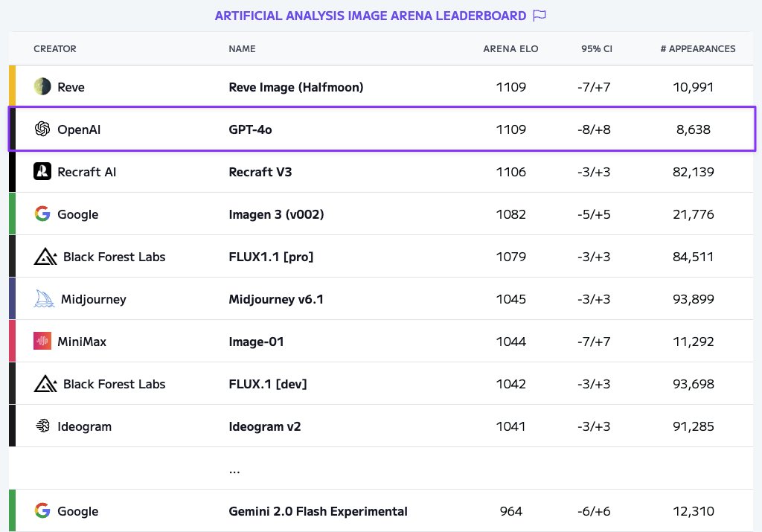Select the Reve Image (Halfmoon) model name
This screenshot has width=762, height=532.
pyautogui.click(x=296, y=87)
